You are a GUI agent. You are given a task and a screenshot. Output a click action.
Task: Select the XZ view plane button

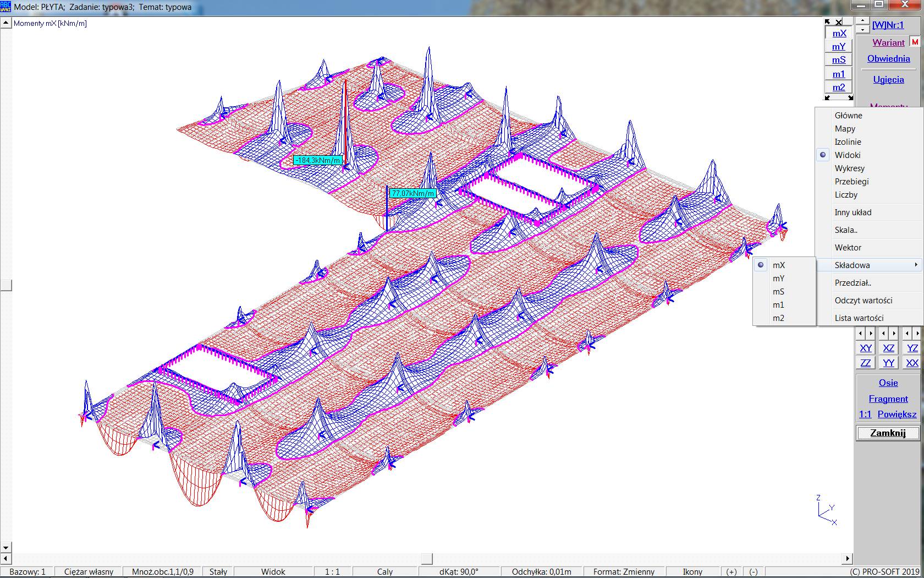click(x=889, y=348)
